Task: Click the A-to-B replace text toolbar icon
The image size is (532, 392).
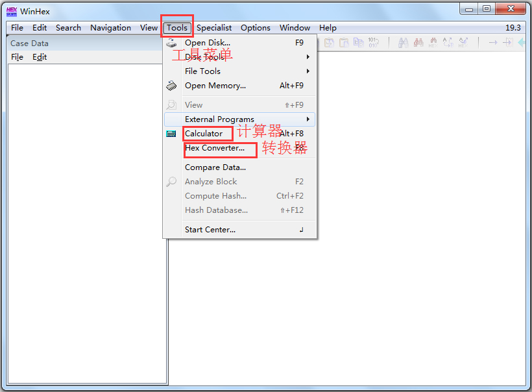Action: click(448, 42)
